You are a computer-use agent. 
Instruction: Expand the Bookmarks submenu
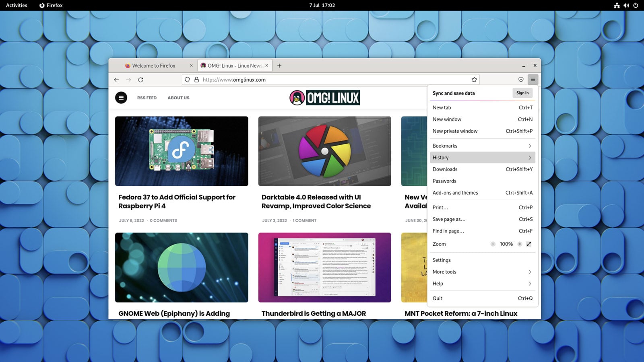483,146
